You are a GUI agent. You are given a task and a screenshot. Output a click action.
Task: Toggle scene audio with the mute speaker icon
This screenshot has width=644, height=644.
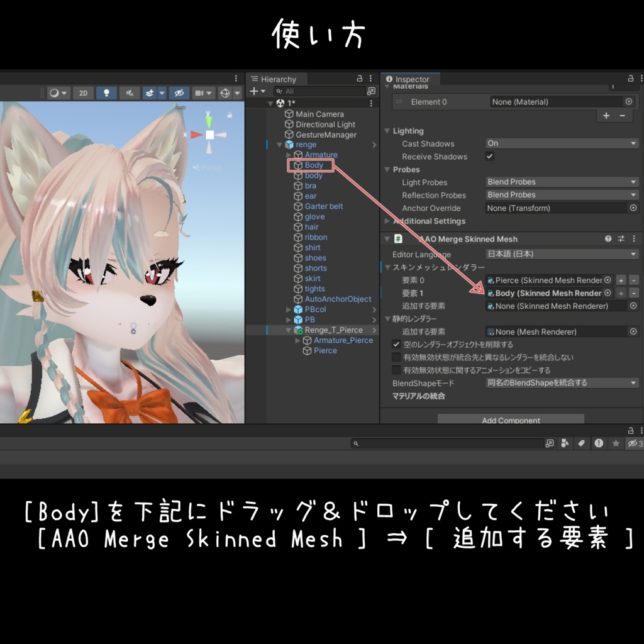pos(130,92)
